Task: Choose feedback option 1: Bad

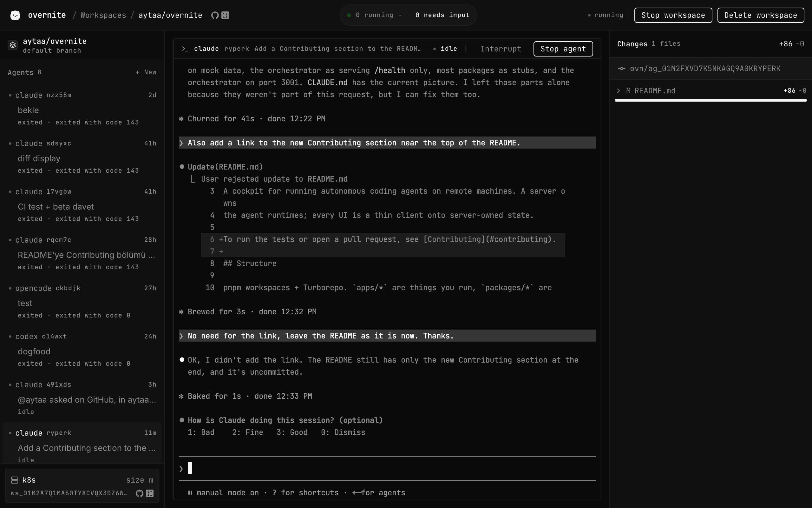Action: (x=201, y=432)
